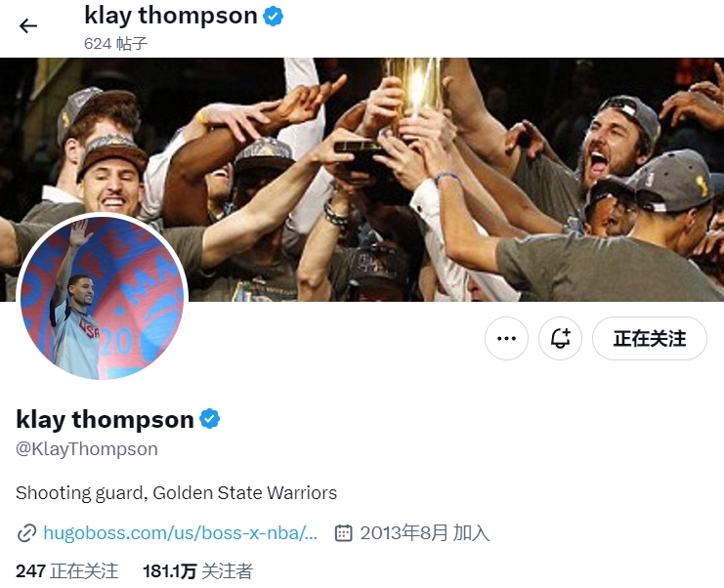724x588 pixels.
Task: Click the verified badge beside the profile name
Action: pos(210,419)
